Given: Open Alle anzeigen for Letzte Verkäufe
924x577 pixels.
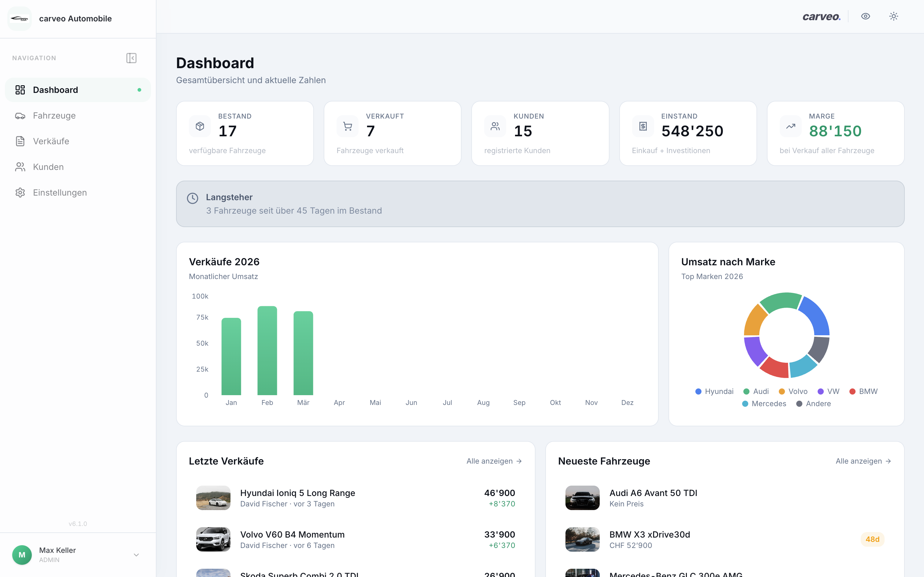Looking at the screenshot, I should (x=494, y=461).
